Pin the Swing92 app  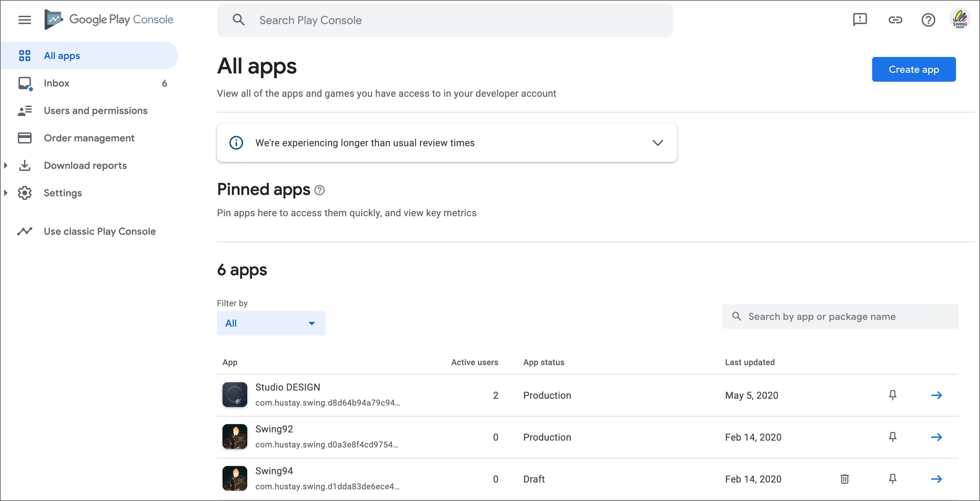(893, 437)
